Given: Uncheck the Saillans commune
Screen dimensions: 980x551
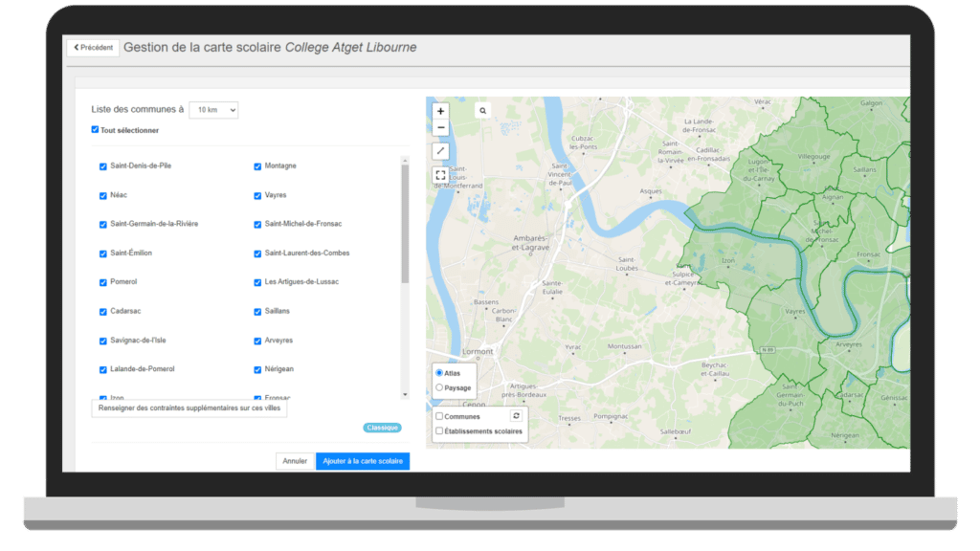Looking at the screenshot, I should (257, 312).
